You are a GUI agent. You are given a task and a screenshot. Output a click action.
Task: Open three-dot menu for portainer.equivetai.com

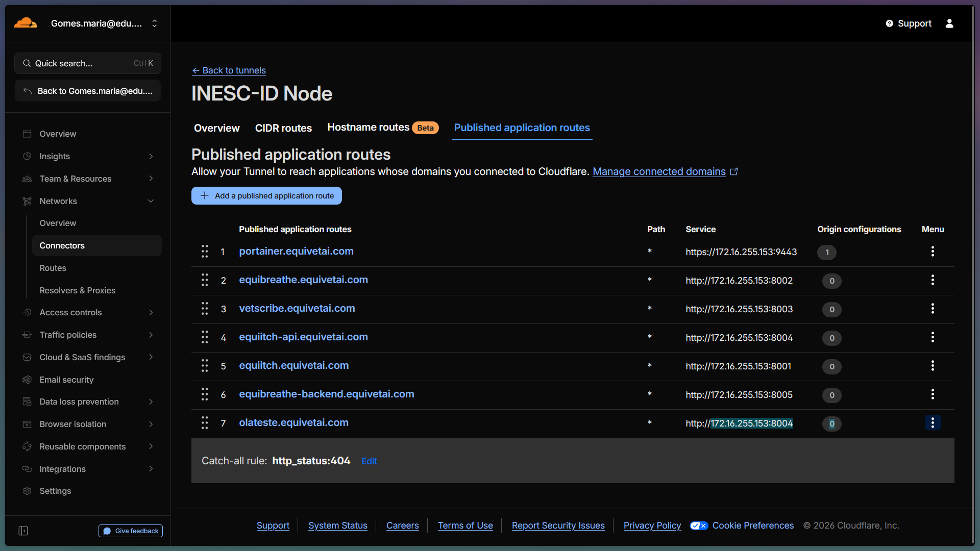933,252
